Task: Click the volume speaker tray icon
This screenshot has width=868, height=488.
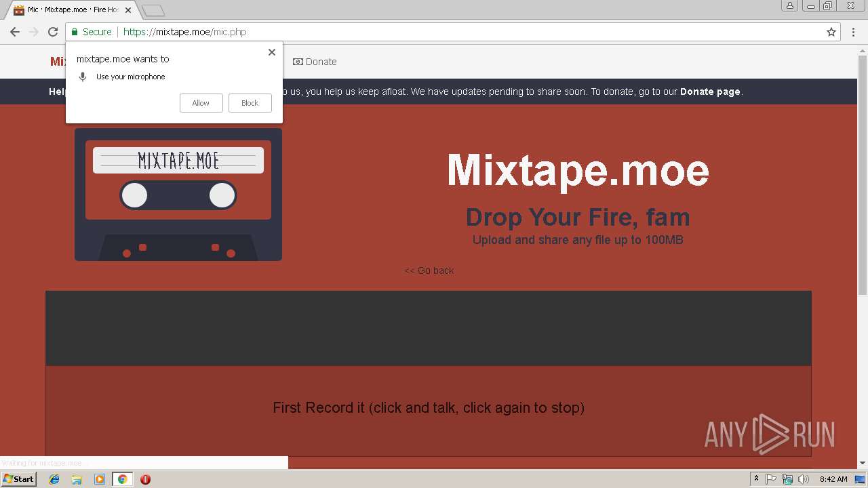Action: (804, 479)
